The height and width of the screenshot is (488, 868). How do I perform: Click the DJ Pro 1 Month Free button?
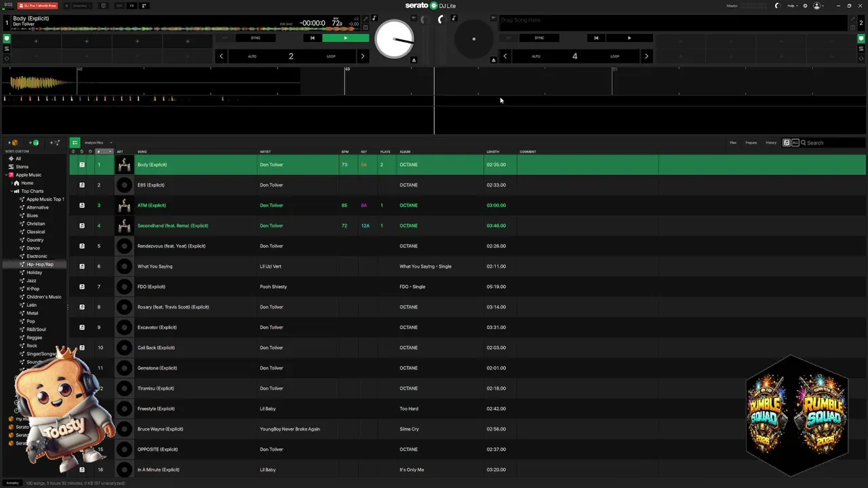pyautogui.click(x=37, y=5)
